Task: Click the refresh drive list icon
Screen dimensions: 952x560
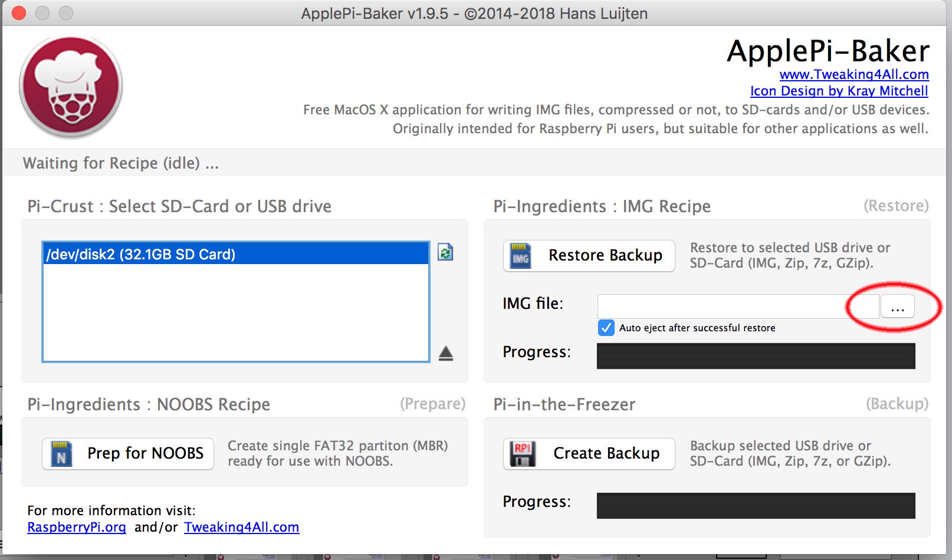Action: coord(445,252)
